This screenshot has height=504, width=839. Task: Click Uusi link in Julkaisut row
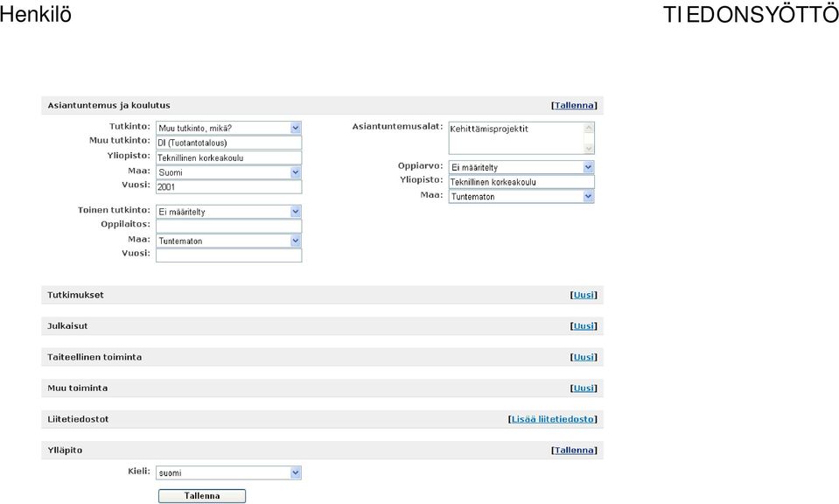tap(584, 325)
